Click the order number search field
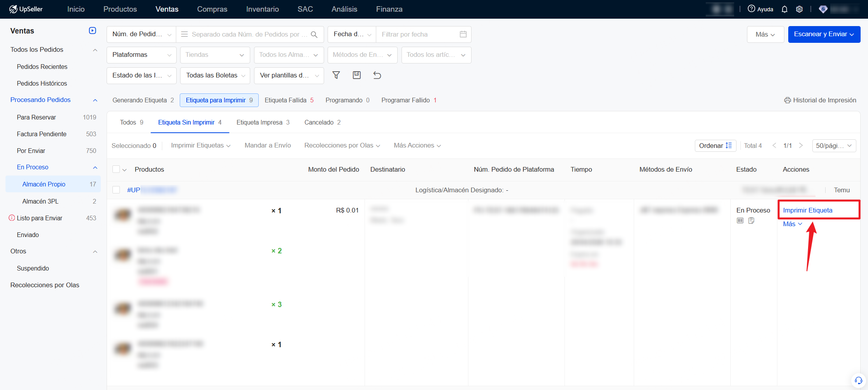Viewport: 868px width, 390px height. click(249, 34)
